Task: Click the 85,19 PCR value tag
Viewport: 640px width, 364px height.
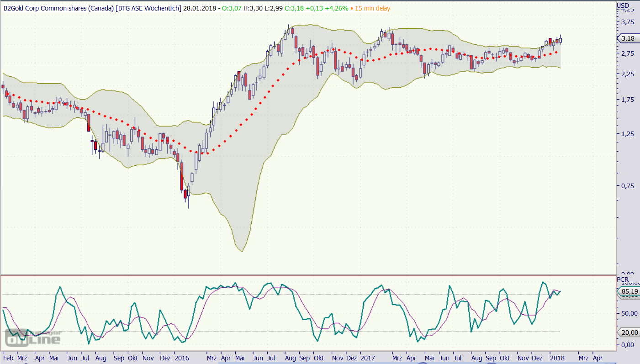Action: point(629,291)
